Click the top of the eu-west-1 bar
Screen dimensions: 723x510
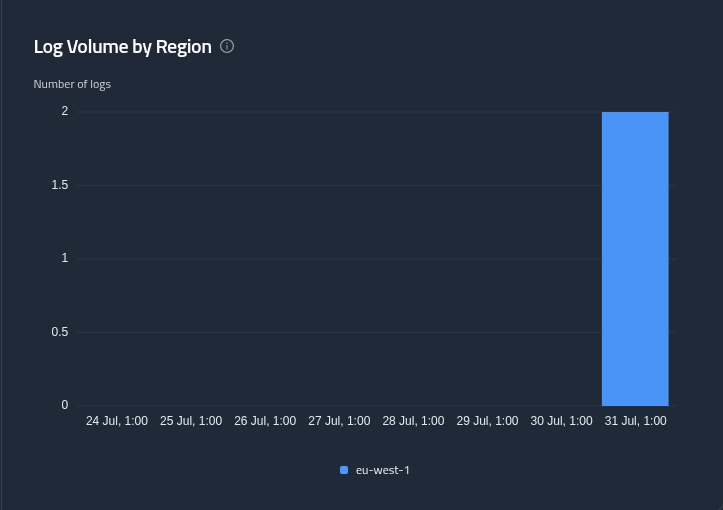[x=635, y=113]
